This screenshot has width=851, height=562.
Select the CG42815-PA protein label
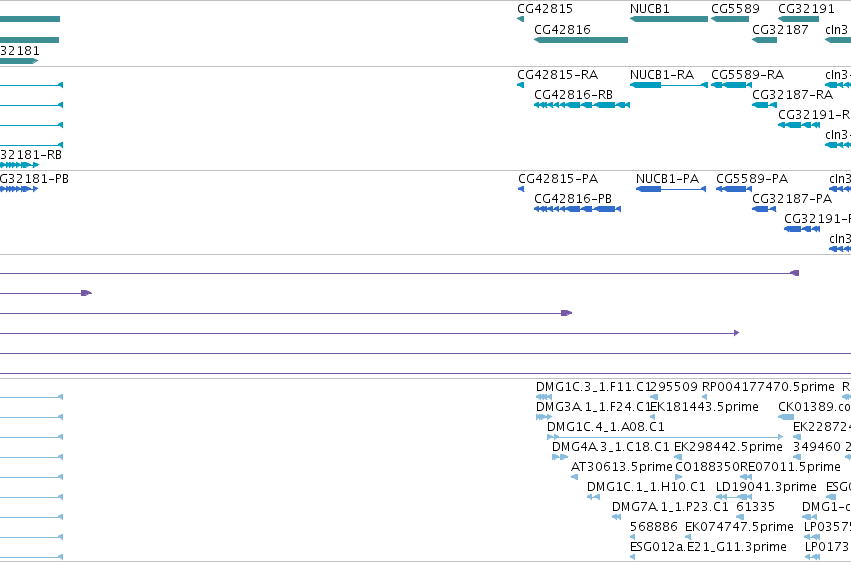558,179
